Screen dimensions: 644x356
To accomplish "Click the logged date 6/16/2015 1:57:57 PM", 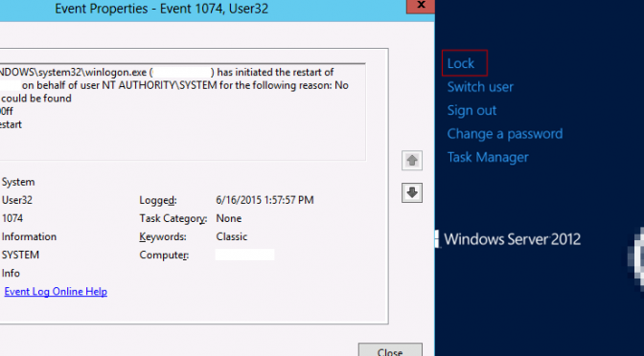I will (264, 200).
